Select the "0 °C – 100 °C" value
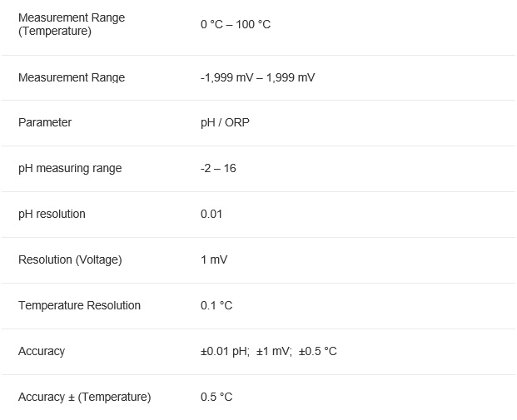 pyautogui.click(x=236, y=24)
